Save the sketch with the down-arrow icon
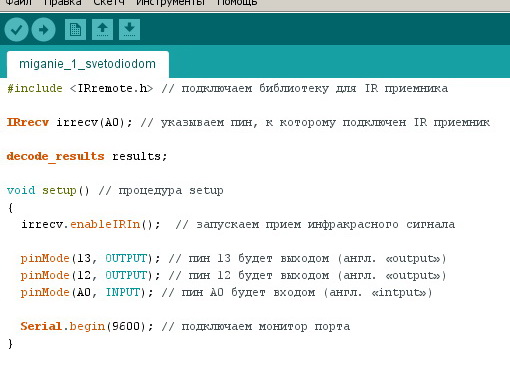Screen dimensions: 510x392 tap(129, 29)
